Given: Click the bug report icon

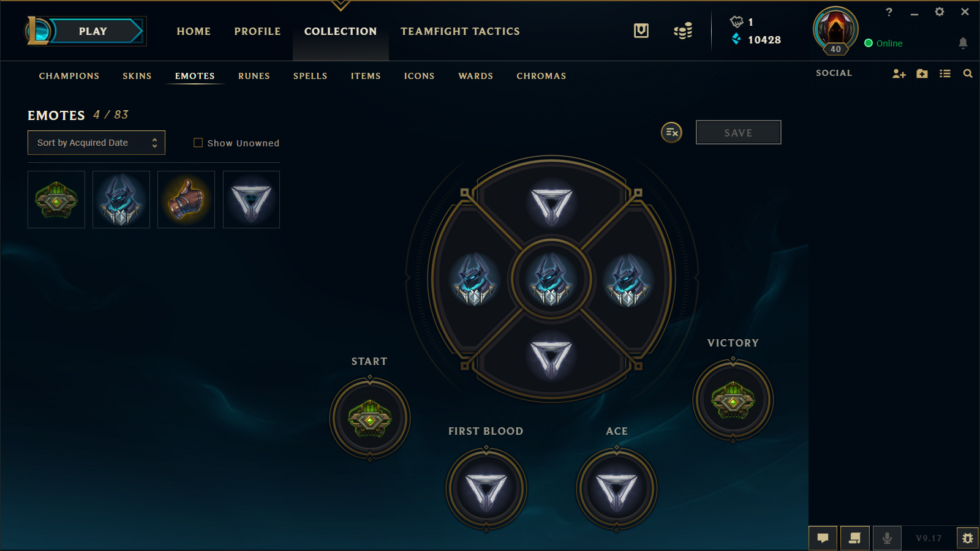Looking at the screenshot, I should coord(968,538).
